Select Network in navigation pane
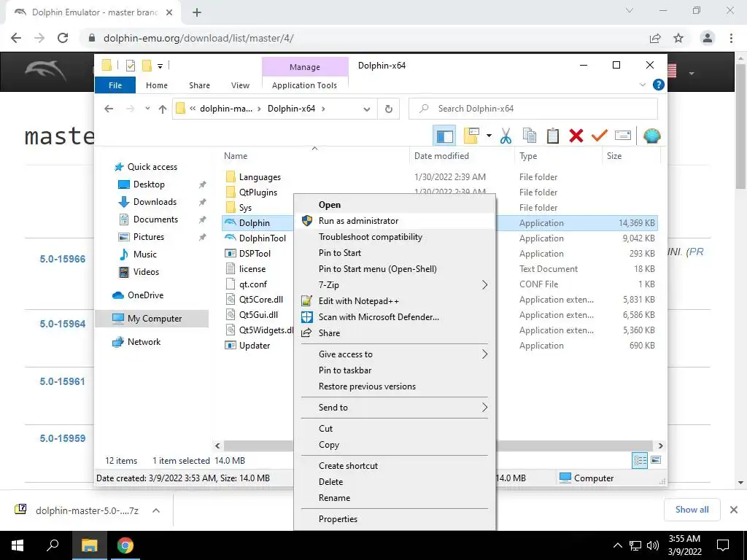747x560 pixels. [x=144, y=342]
